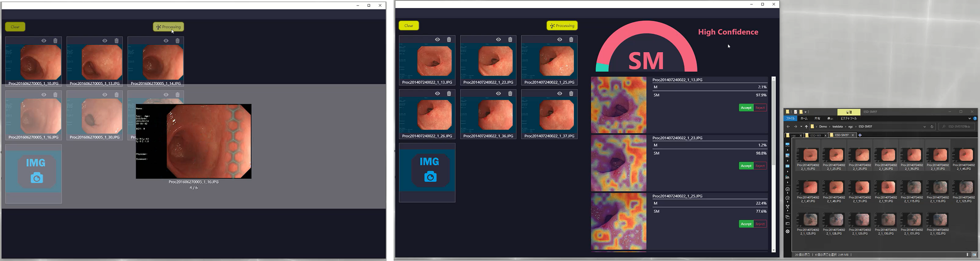Reject result for Proc201407240022_1_13.JPG
Viewport: 980px width, 261px height.
760,108
